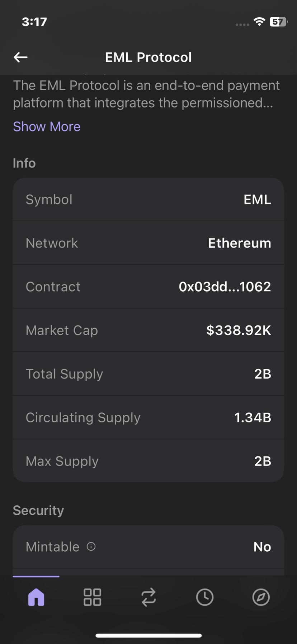Tap the EML Protocol page title
This screenshot has width=297, height=644.
coord(148,57)
